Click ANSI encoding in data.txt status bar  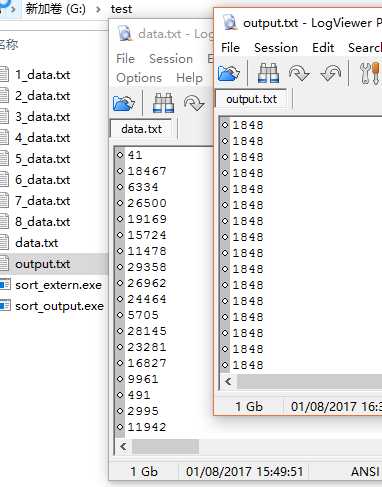(365, 471)
